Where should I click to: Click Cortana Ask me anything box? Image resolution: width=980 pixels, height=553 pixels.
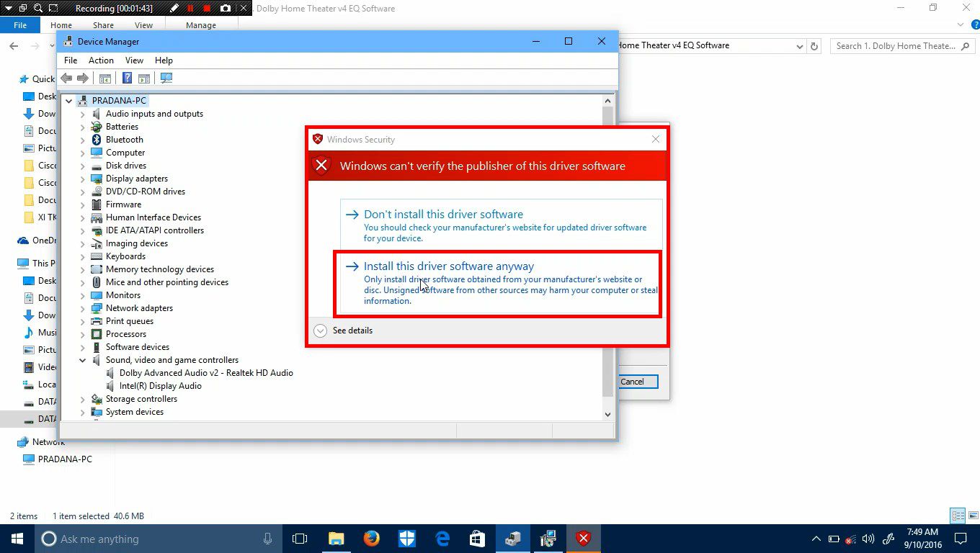pyautogui.click(x=157, y=539)
